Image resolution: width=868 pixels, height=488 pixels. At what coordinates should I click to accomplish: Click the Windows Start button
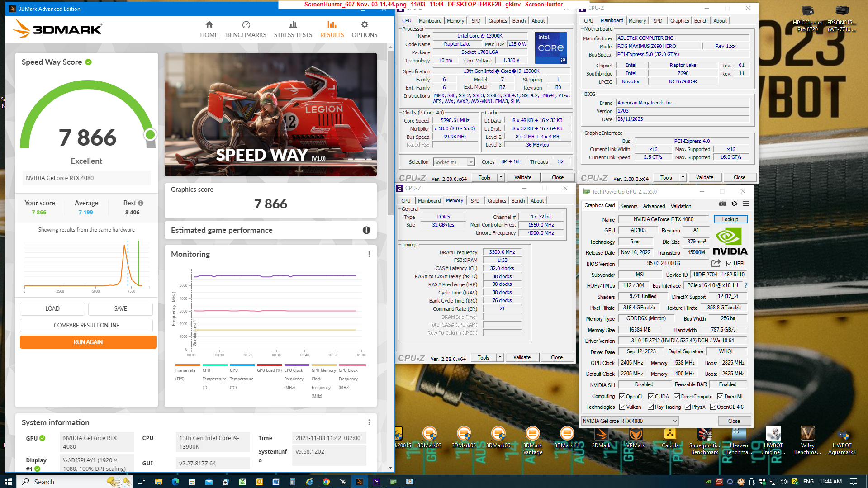(8, 482)
